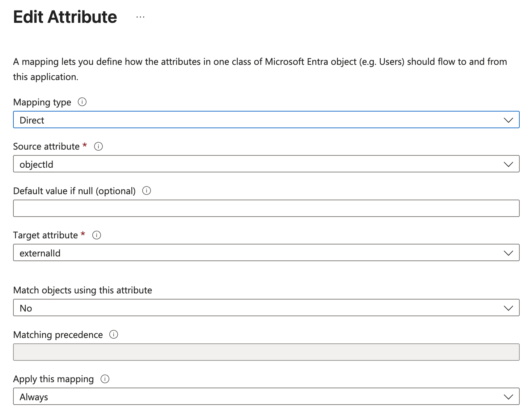Click the info icon next to Mapping type
532x418 pixels.
click(82, 102)
